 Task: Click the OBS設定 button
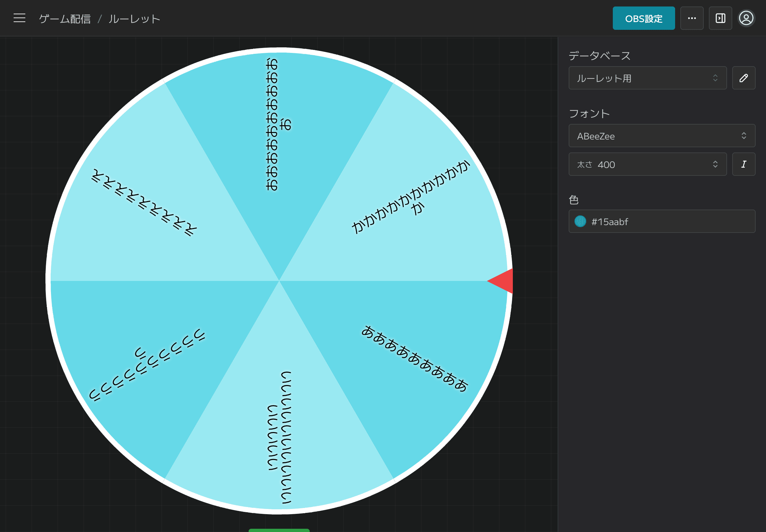pyautogui.click(x=643, y=18)
